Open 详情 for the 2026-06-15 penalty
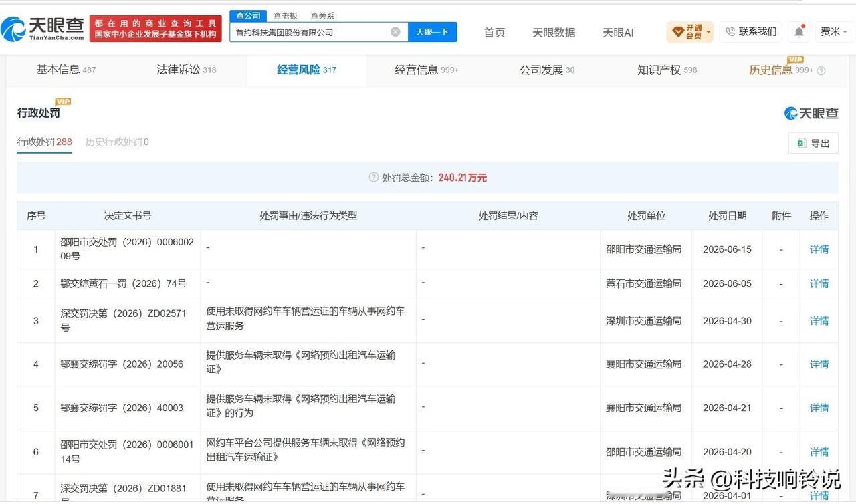The width and height of the screenshot is (856, 504). pos(819,249)
